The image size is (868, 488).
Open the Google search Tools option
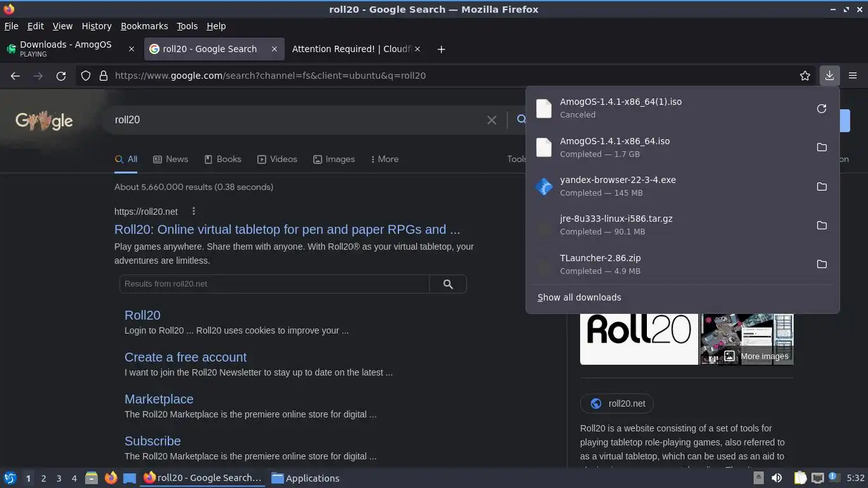click(516, 159)
